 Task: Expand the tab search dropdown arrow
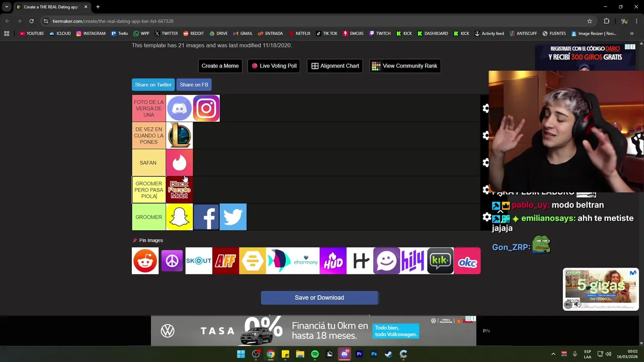(7, 7)
